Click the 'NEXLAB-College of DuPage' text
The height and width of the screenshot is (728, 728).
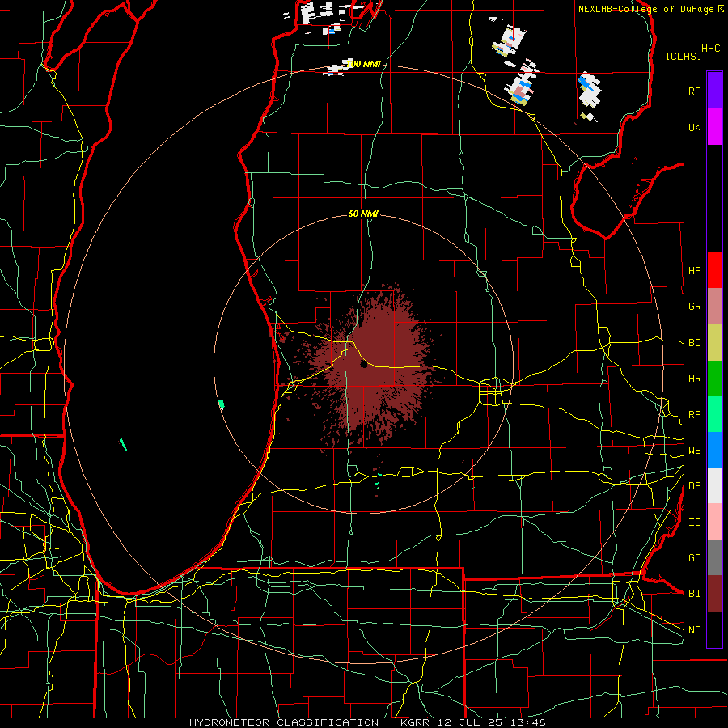[645, 9]
